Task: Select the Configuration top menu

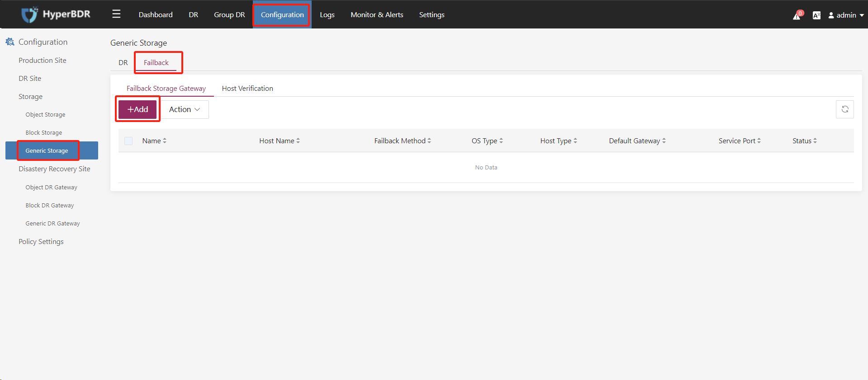Action: pos(282,14)
